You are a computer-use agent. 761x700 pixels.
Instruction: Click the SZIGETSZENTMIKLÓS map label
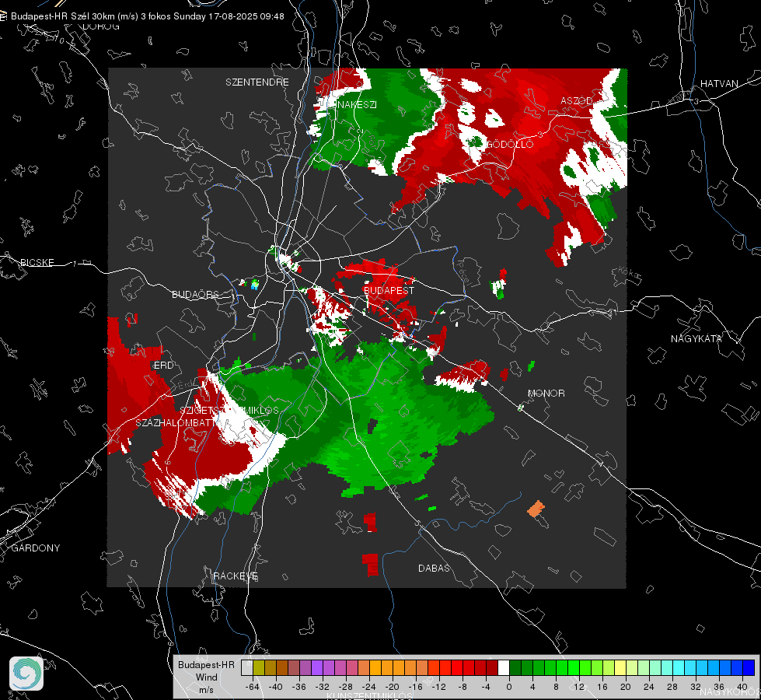tap(229, 411)
